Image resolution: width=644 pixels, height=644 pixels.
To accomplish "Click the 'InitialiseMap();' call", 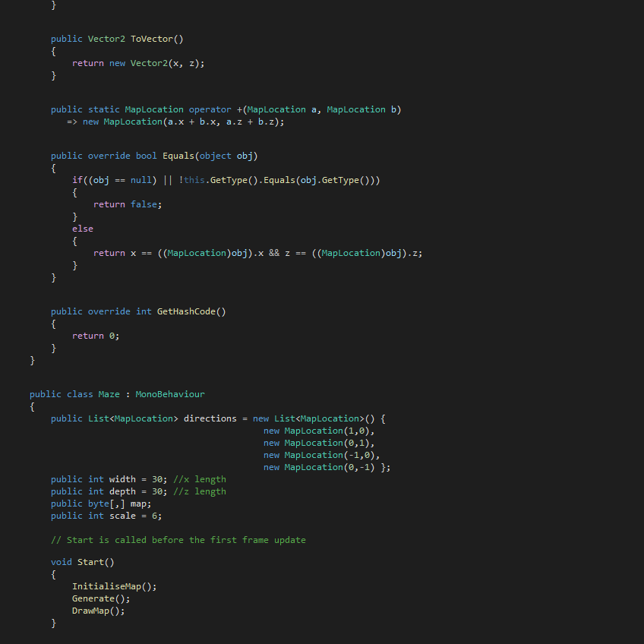I will point(114,586).
